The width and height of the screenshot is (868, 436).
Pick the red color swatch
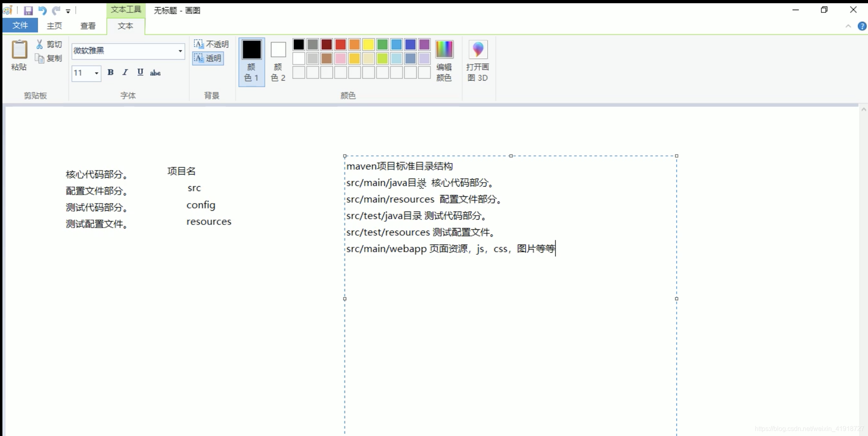(x=341, y=44)
